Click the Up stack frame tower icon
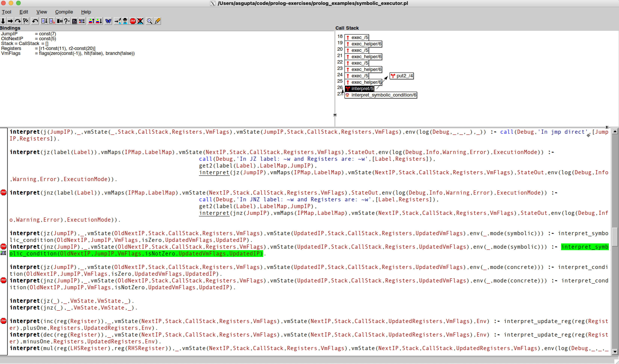 click(91, 21)
